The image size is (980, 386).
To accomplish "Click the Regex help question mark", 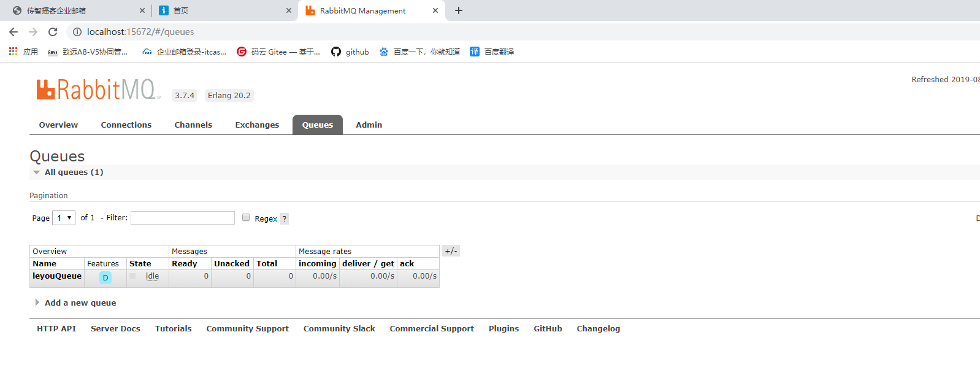I will pos(284,218).
